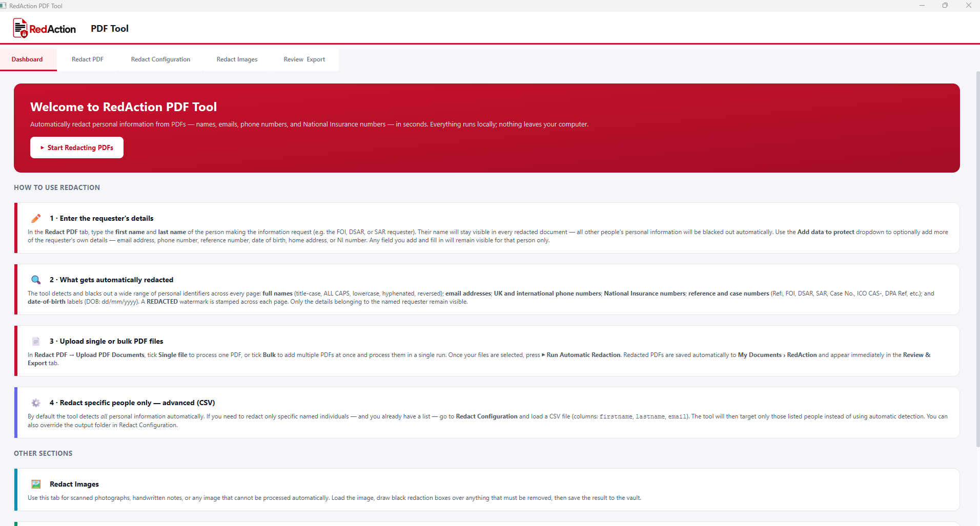Click the "4 · Redact specific people only" heading
980x526 pixels.
pos(132,403)
